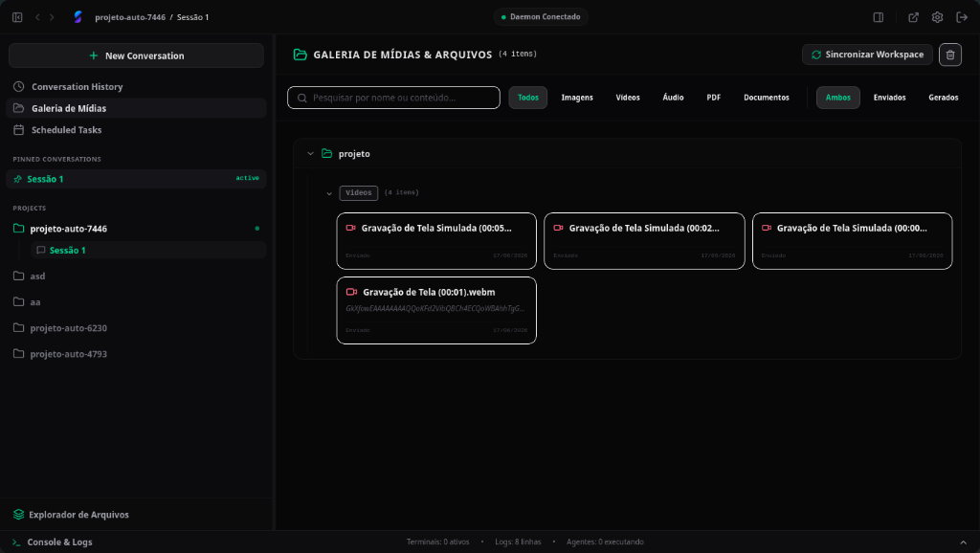
Task: Filter gallery by Documentos
Action: click(767, 98)
